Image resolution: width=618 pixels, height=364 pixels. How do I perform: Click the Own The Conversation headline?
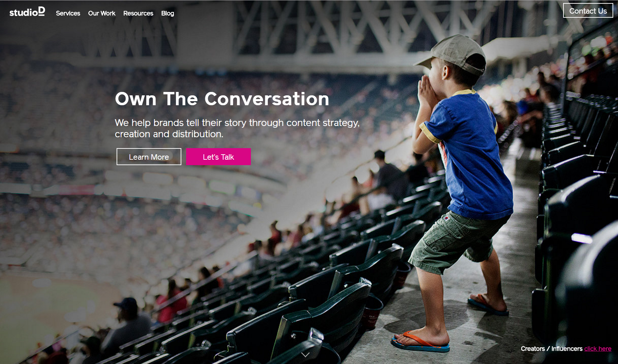(x=222, y=99)
